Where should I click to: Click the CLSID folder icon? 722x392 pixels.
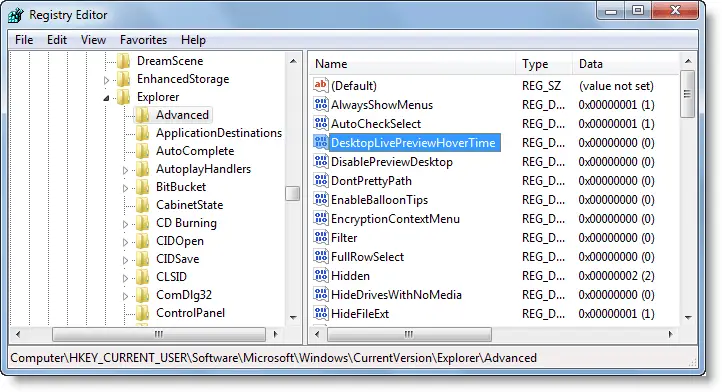tap(142, 276)
